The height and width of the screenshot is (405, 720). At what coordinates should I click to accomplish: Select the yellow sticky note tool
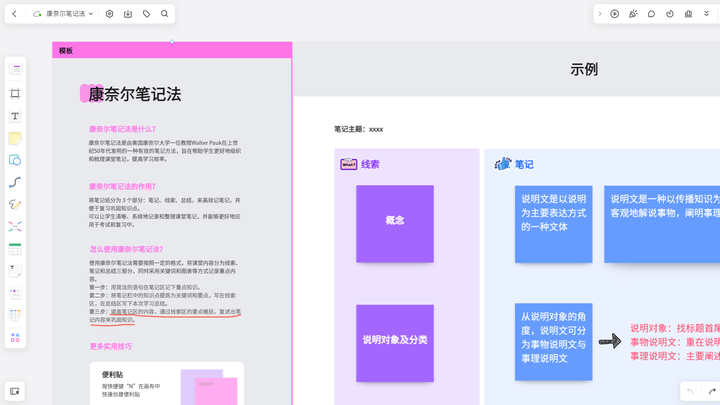(15, 138)
